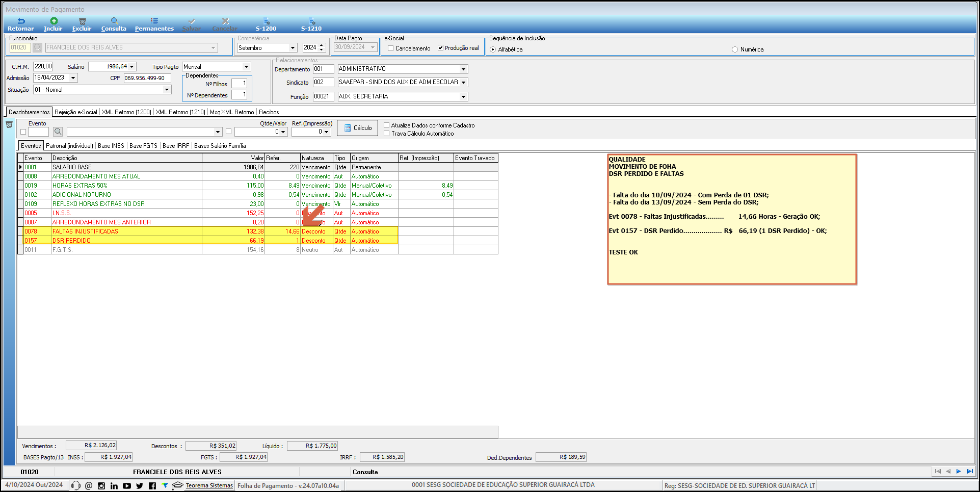Click the CPF field

147,78
